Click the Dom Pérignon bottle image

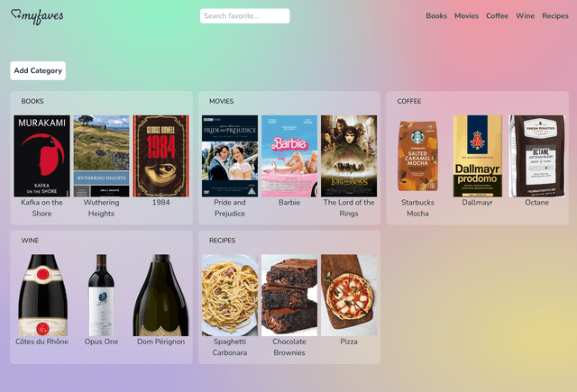tap(160, 295)
